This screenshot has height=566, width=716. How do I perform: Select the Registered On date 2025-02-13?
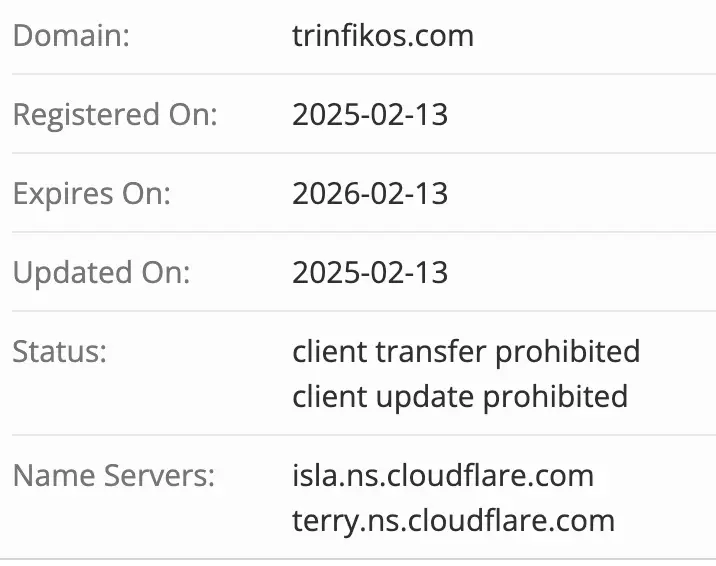click(370, 115)
